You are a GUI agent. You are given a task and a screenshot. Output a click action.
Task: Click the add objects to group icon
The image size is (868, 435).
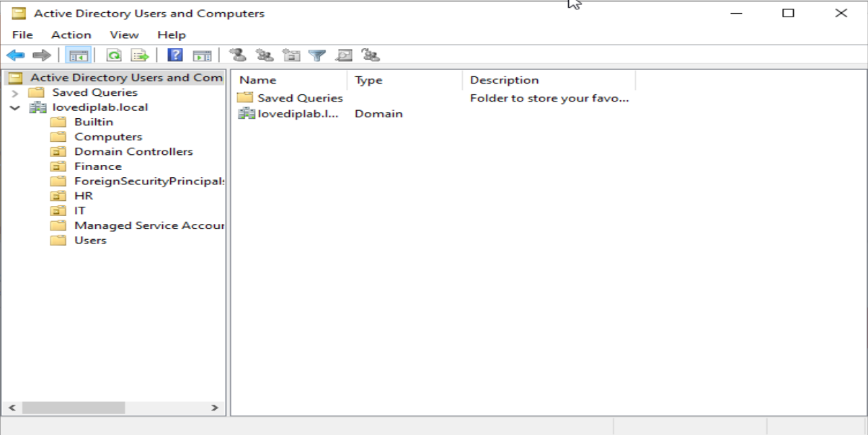tap(371, 55)
